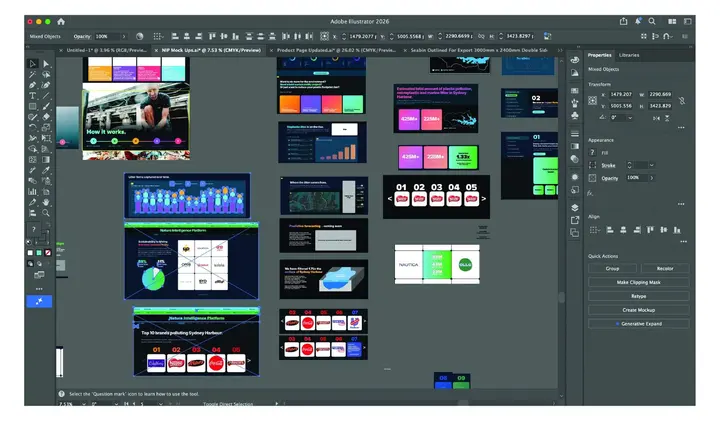Viewport: 720px width, 432px height.
Task: Open zoom level dropdown in status bar
Action: [x=84, y=404]
